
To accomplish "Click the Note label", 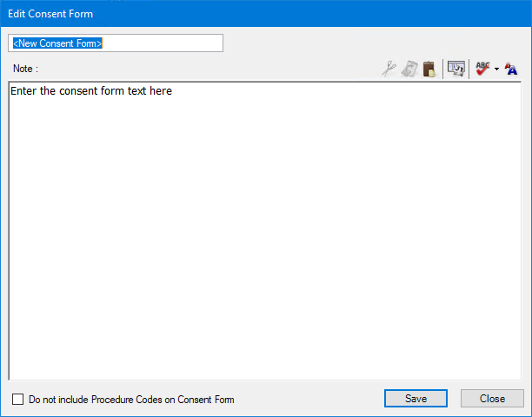I will pos(25,68).
